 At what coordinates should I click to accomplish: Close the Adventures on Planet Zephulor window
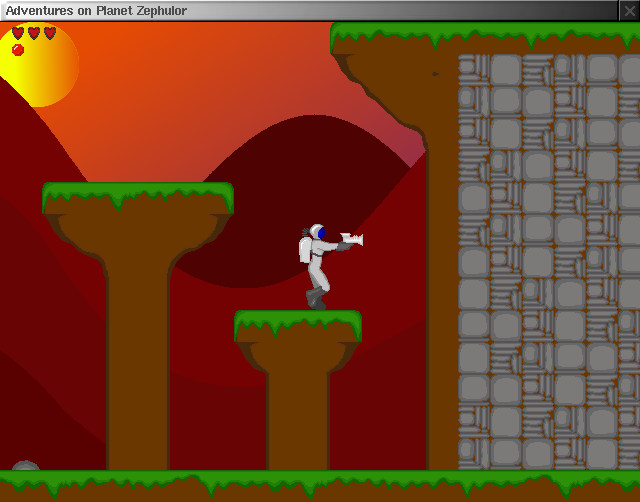click(629, 11)
